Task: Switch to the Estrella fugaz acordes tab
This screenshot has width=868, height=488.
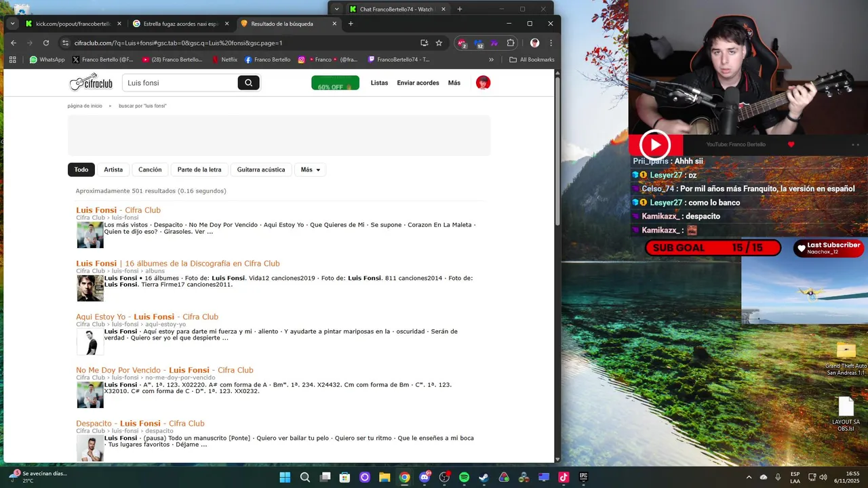Action: (181, 24)
